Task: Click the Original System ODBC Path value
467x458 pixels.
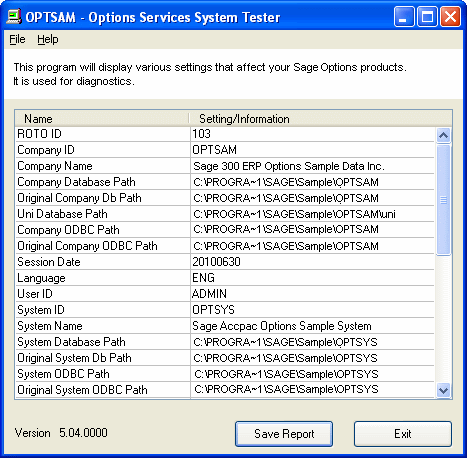Action: click(x=286, y=389)
